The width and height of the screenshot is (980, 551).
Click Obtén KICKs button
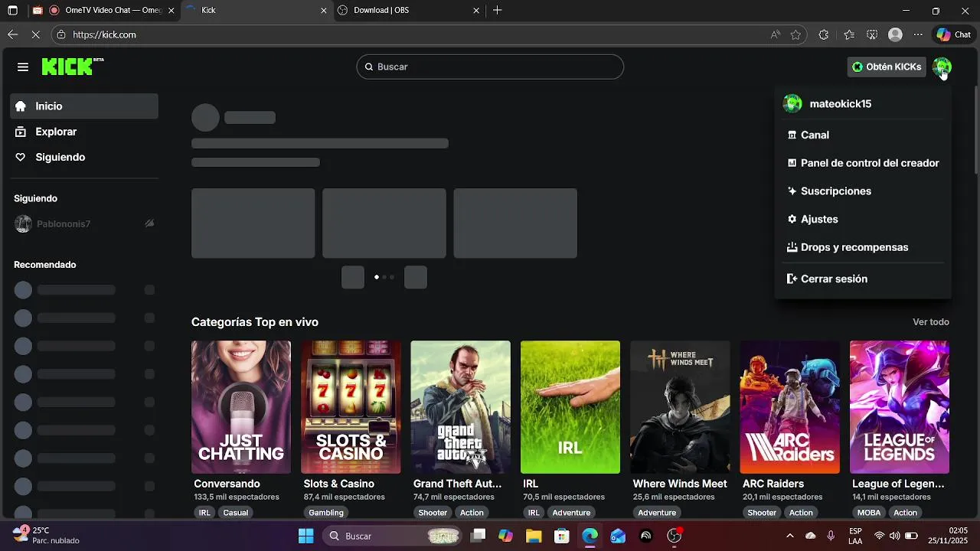tap(887, 67)
